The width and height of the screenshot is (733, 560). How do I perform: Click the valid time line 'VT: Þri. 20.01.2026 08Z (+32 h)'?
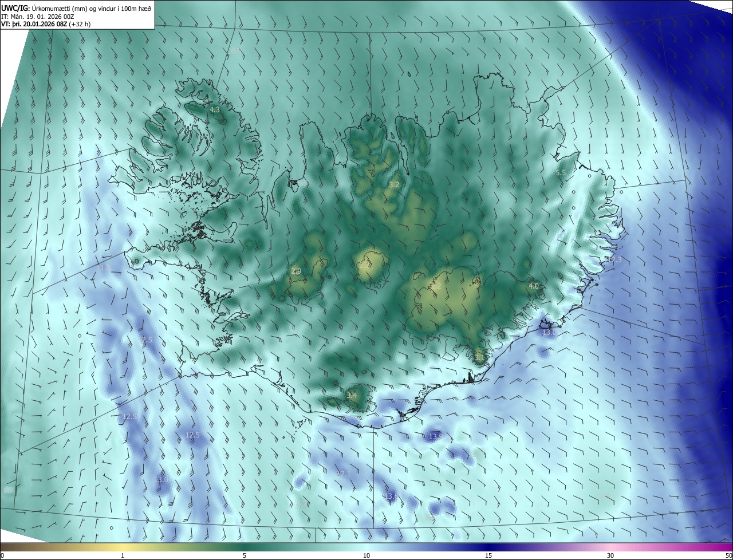coord(46,24)
